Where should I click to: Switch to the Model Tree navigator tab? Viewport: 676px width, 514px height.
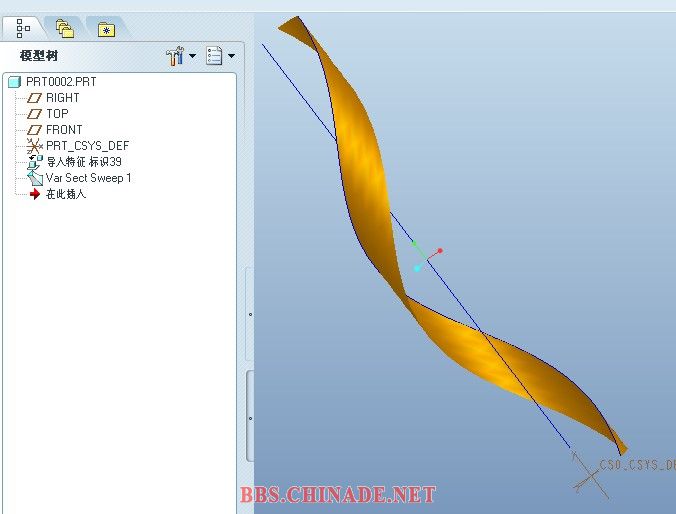(x=23, y=28)
